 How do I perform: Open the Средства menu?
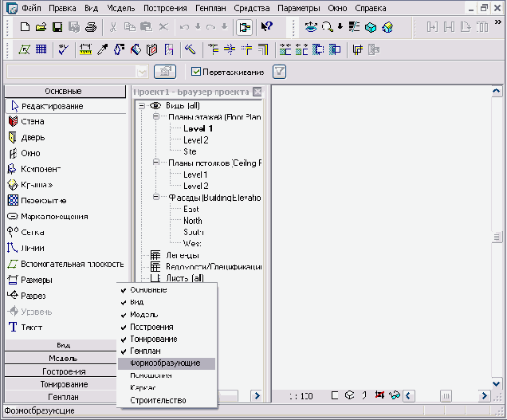252,8
